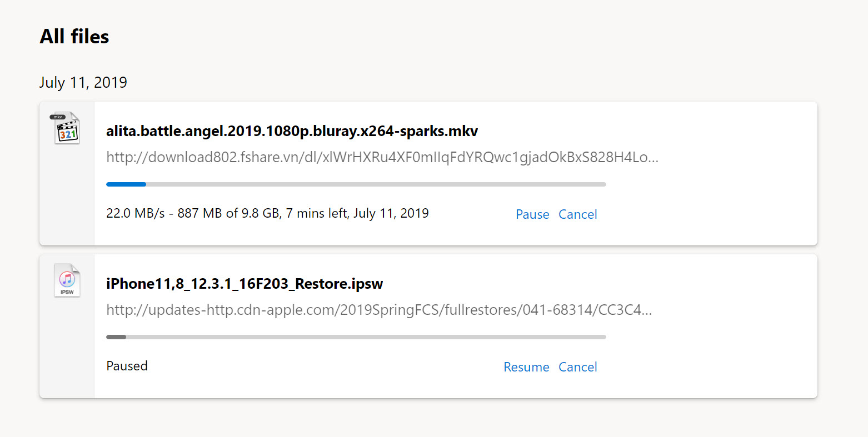Click the '22.0 MB/s - 887 MB of 9.8 GB' status

(x=193, y=213)
